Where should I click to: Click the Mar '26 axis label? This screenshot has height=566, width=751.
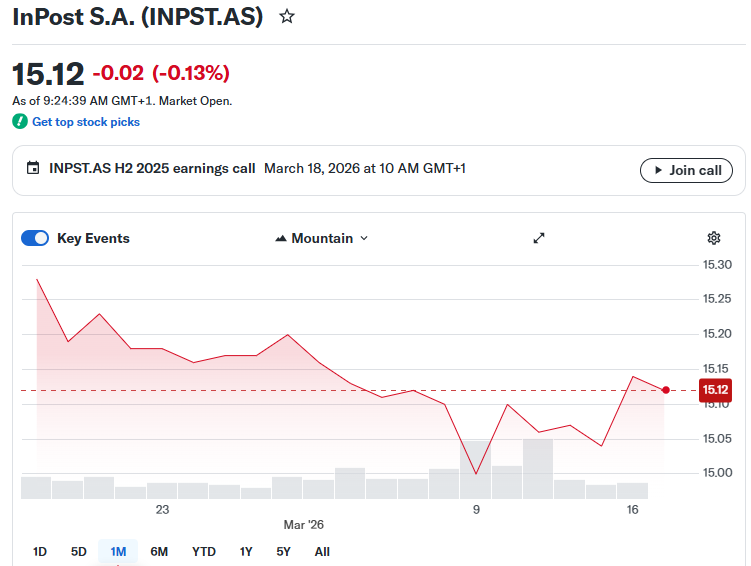(x=304, y=525)
